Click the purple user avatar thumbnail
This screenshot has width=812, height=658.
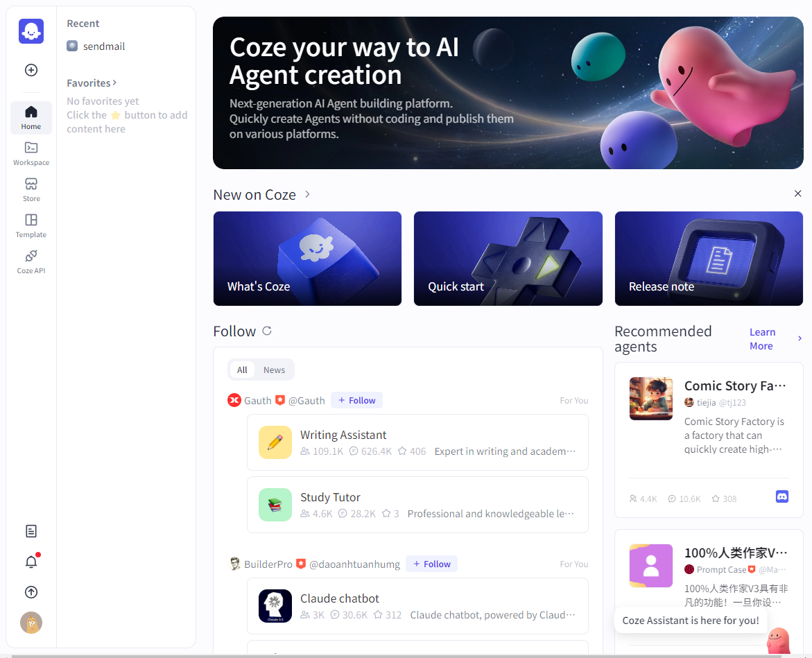point(651,565)
